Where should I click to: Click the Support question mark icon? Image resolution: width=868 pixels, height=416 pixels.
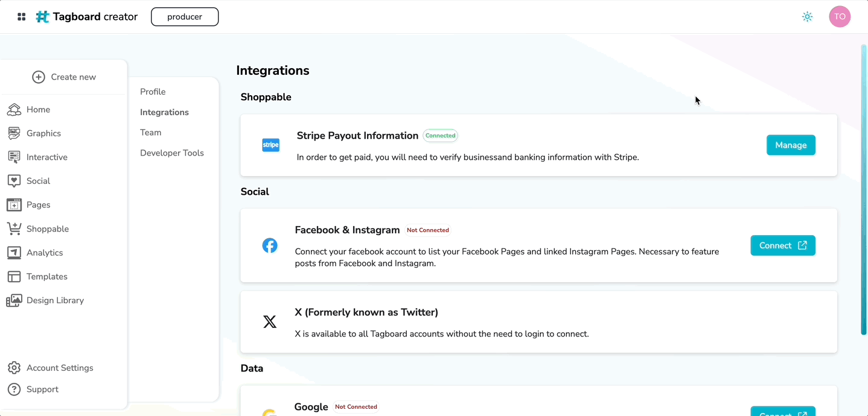[14, 389]
